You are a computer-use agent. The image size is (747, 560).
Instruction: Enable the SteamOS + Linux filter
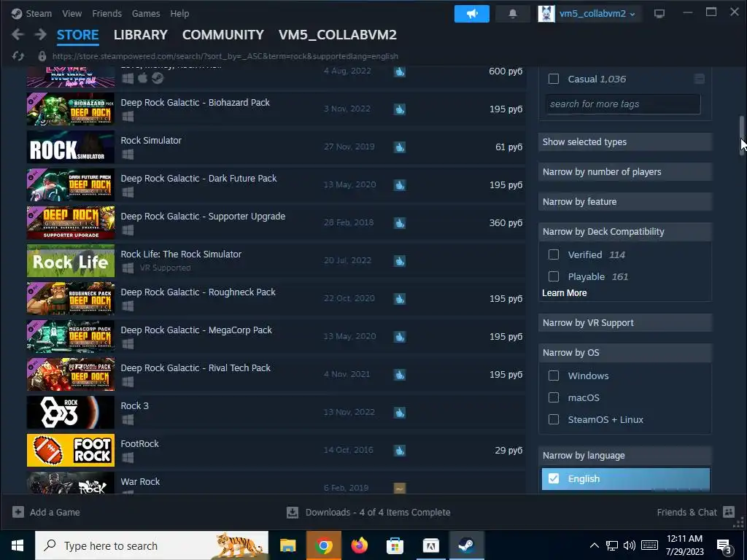[x=554, y=419]
